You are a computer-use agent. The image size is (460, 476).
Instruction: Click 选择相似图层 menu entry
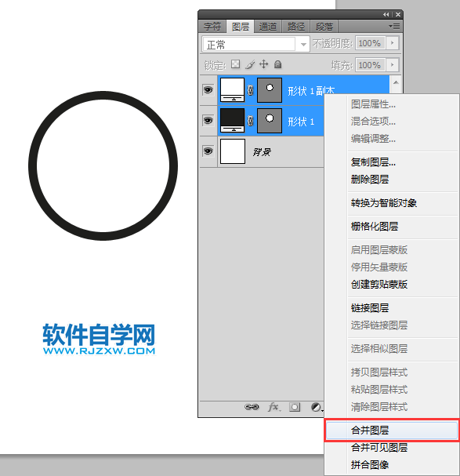click(392, 349)
